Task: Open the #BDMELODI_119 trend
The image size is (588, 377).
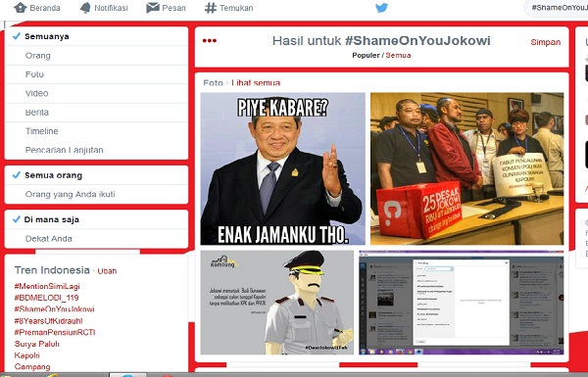Action: click(x=46, y=298)
